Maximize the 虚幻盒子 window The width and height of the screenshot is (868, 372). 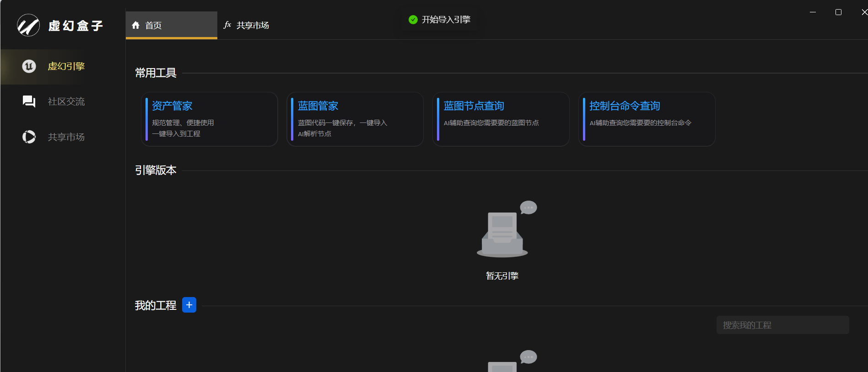pos(838,12)
